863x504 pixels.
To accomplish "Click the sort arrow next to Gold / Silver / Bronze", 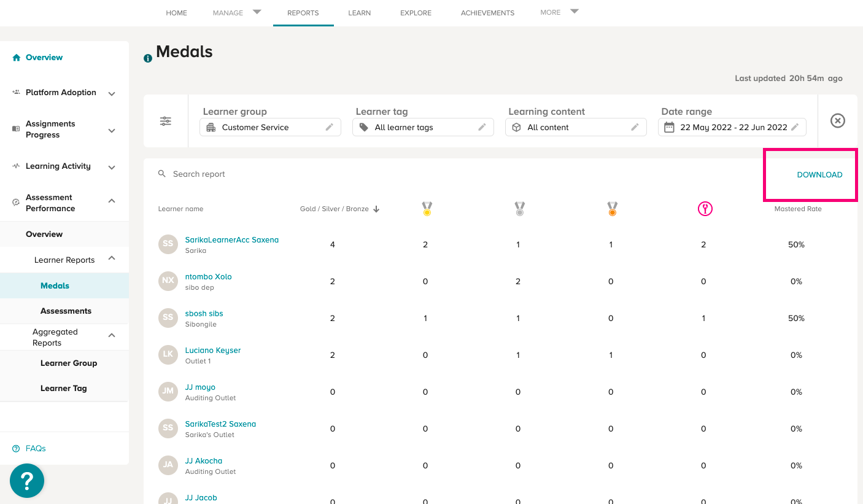I will (x=376, y=209).
